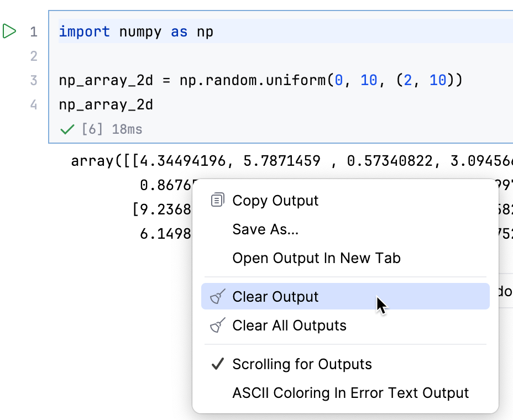
Task: Click the import keyword on line 1
Action: point(84,32)
